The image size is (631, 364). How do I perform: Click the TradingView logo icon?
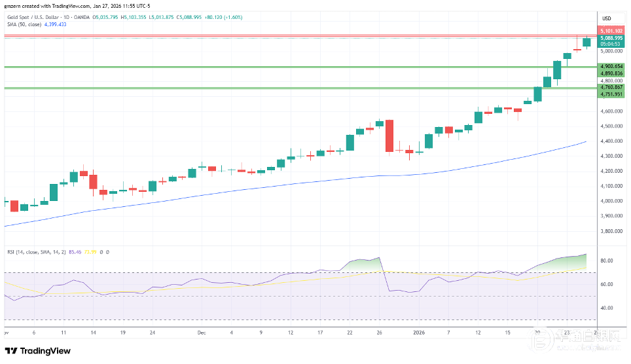click(11, 351)
